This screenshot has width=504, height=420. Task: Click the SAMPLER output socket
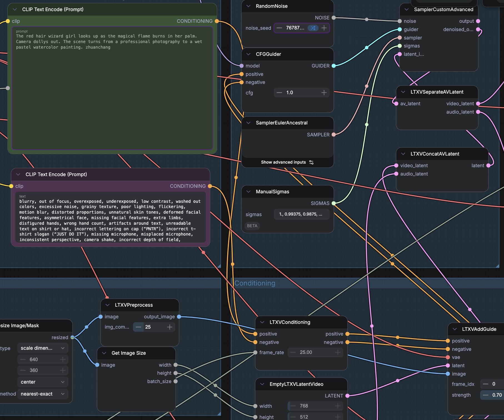pyautogui.click(x=334, y=135)
